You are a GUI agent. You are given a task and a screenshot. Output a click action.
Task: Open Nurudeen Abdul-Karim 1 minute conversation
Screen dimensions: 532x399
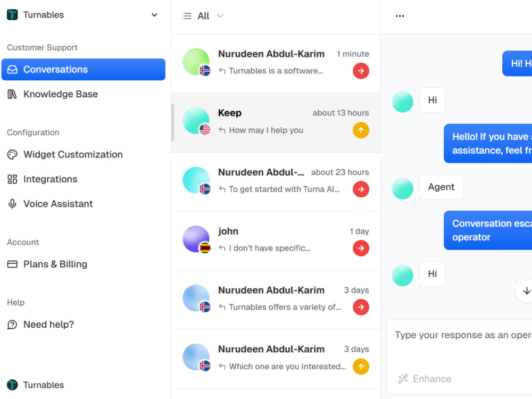276,63
